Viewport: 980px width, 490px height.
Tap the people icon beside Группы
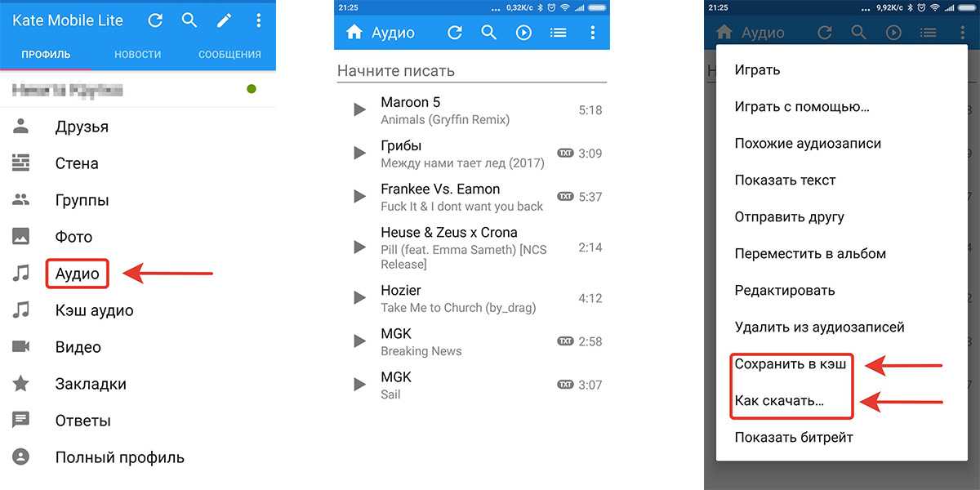(x=20, y=199)
